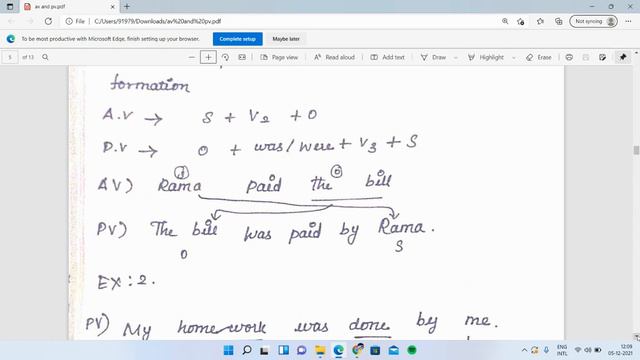This screenshot has height=360, width=640.
Task: Open a new browser tab
Action: tap(127, 7)
